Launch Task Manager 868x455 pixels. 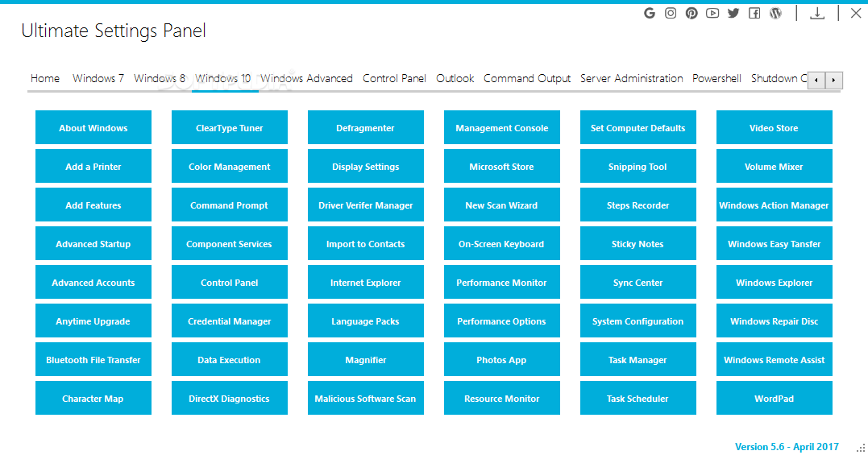pyautogui.click(x=638, y=360)
